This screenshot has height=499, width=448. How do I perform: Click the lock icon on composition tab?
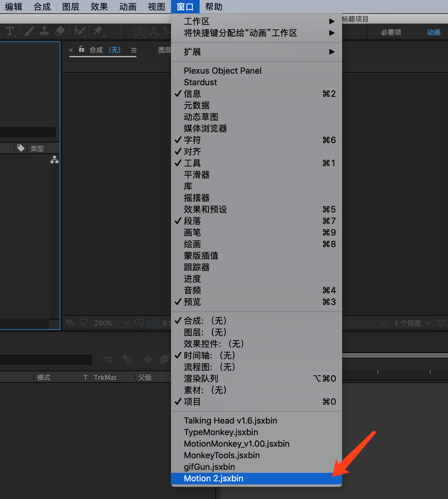coord(82,49)
